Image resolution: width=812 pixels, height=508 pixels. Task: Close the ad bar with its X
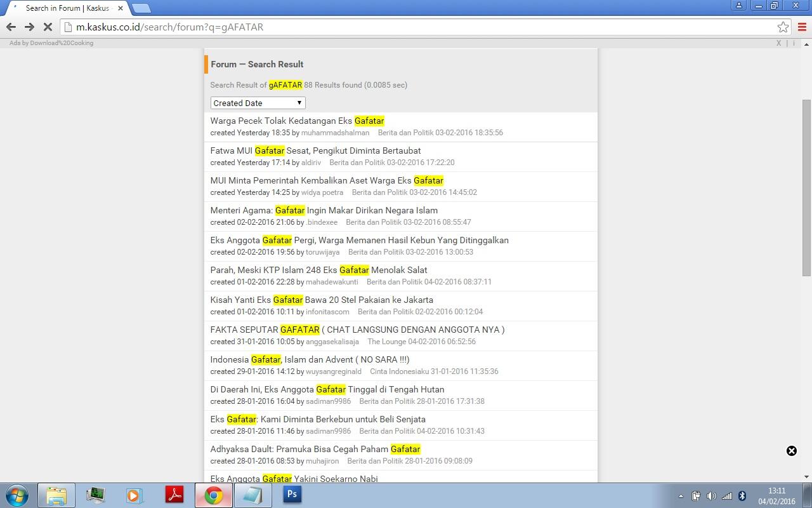[x=778, y=43]
